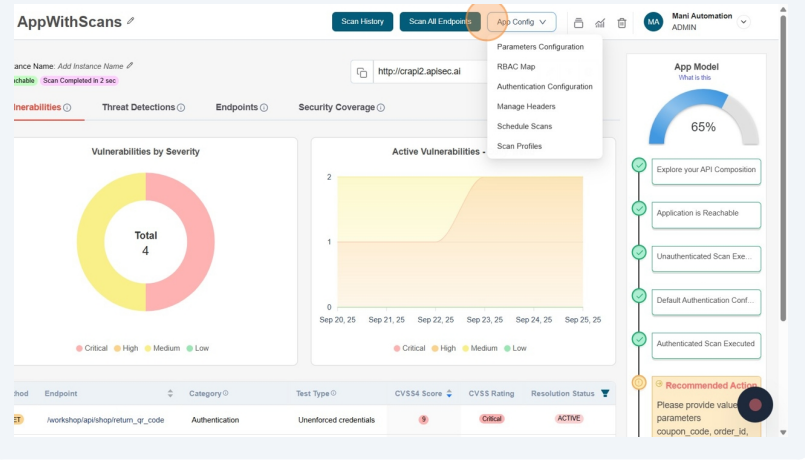The image size is (805, 460).
Task: Open the Mani Automation user menu chevron
Action: [x=743, y=22]
